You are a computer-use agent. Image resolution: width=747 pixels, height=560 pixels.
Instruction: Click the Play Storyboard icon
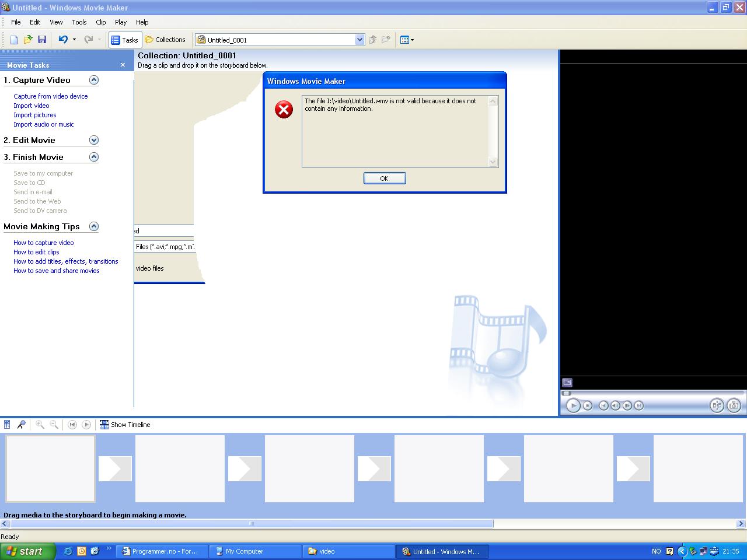click(x=86, y=425)
